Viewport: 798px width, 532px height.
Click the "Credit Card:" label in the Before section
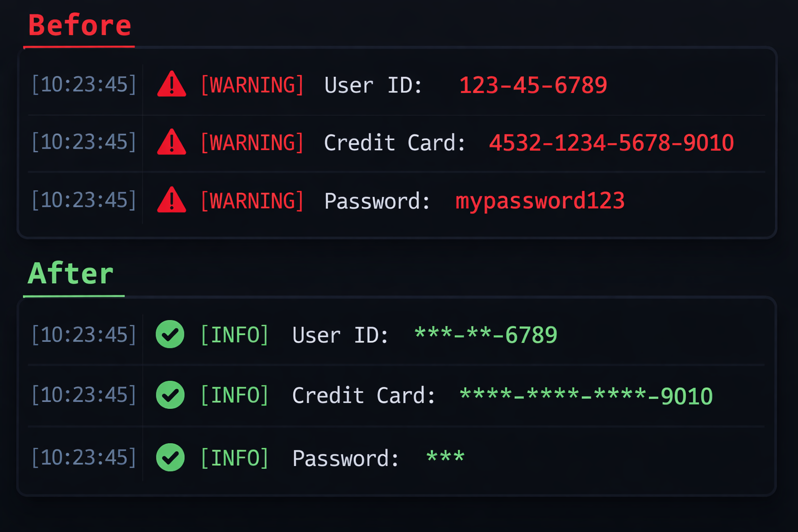(x=394, y=143)
